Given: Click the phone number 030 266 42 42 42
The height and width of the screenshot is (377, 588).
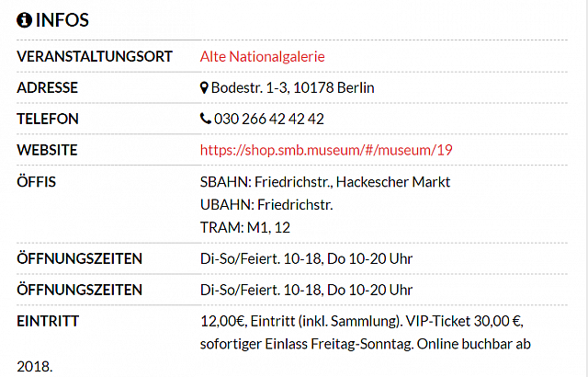Looking at the screenshot, I should coord(269,119).
